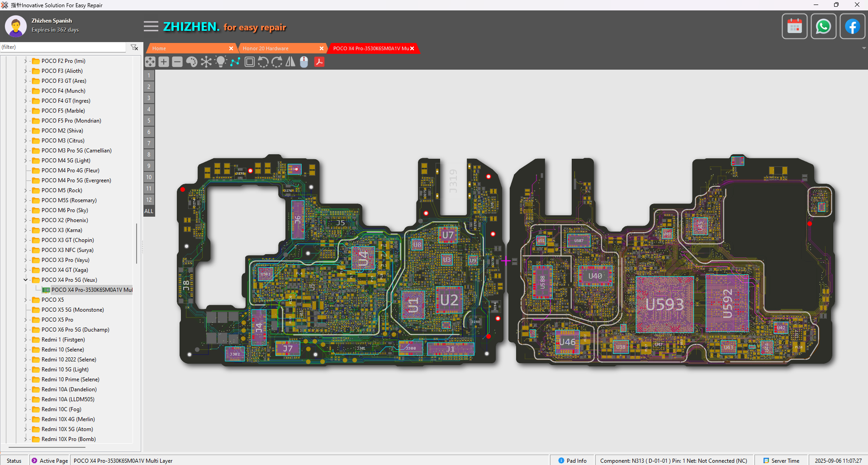This screenshot has height=465, width=868.
Task: Select Redmi 10X Pro (Bomb) item
Action: (x=68, y=439)
